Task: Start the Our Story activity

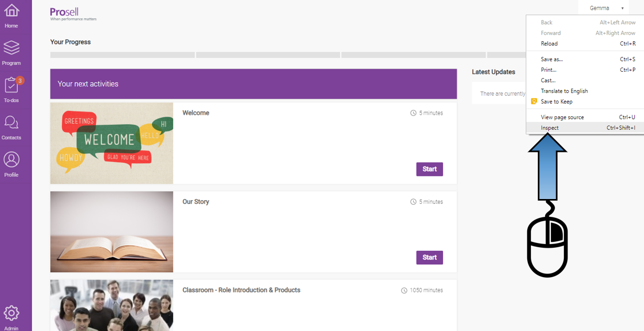Action: click(x=429, y=257)
